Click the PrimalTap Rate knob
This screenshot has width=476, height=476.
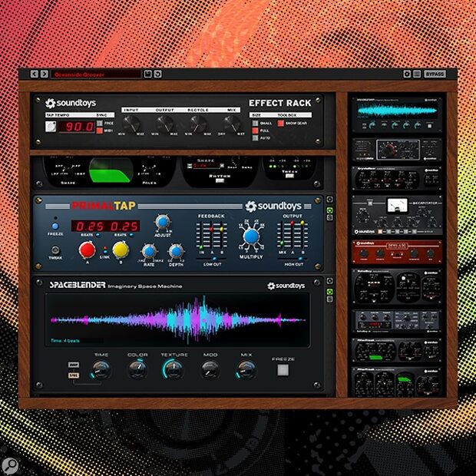(149, 251)
